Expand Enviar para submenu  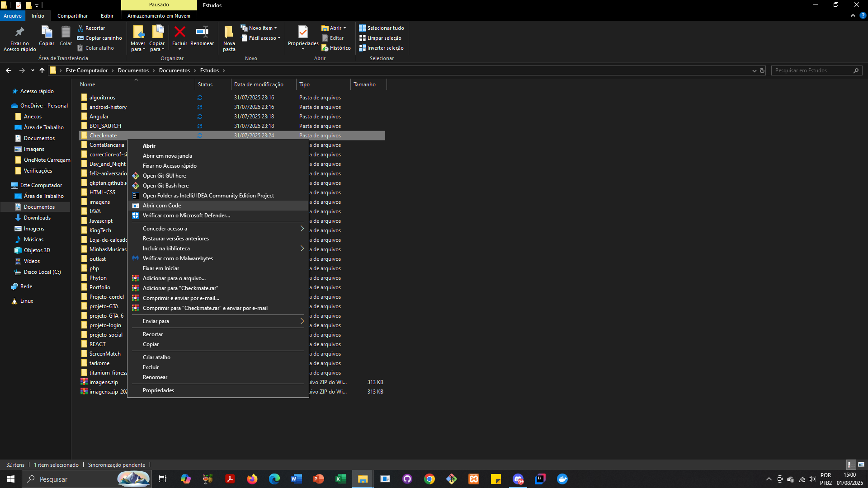coord(218,321)
